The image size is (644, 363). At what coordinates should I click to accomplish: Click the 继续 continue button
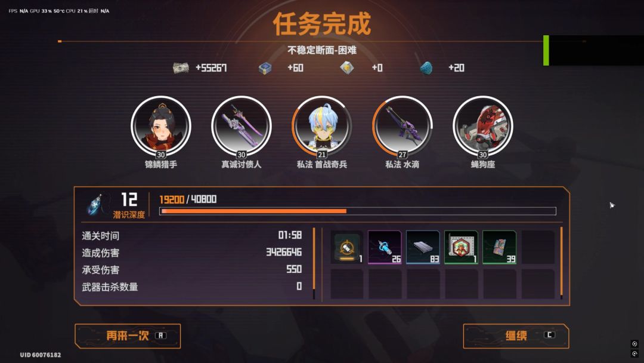pyautogui.click(x=516, y=336)
